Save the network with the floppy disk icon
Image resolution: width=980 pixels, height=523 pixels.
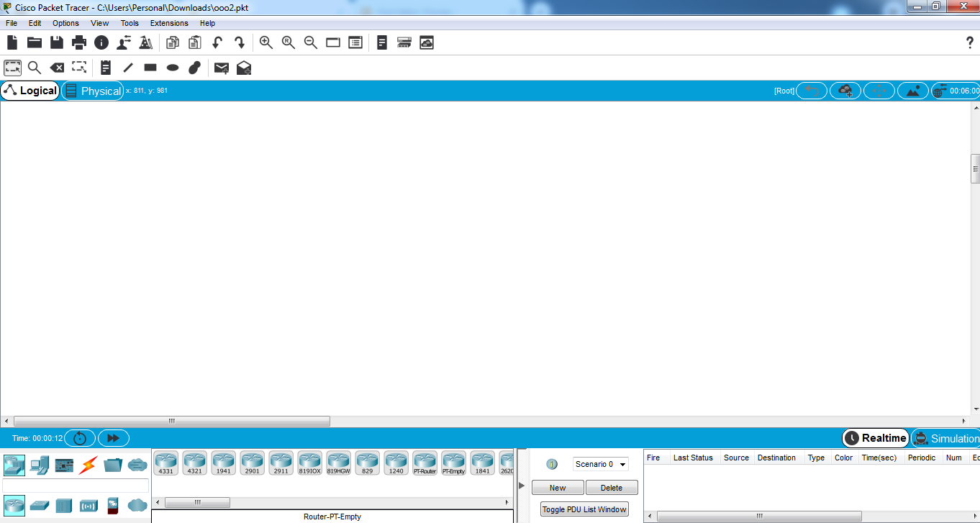(x=57, y=42)
